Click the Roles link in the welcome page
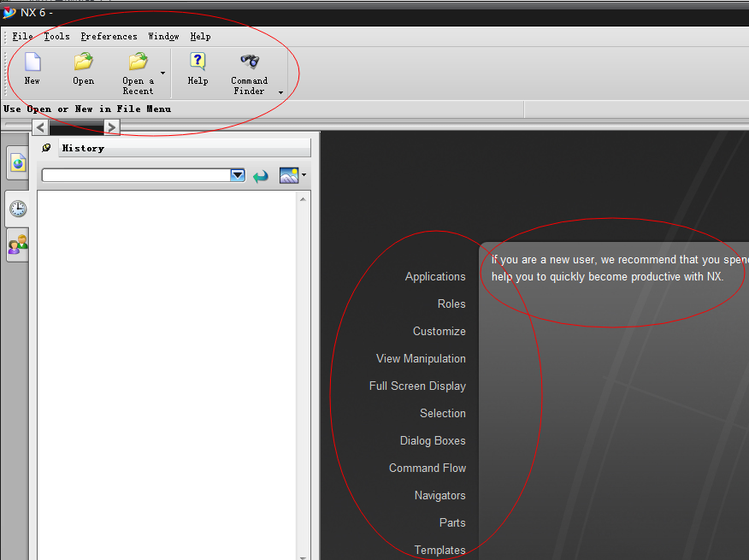Image resolution: width=749 pixels, height=560 pixels. pos(451,304)
